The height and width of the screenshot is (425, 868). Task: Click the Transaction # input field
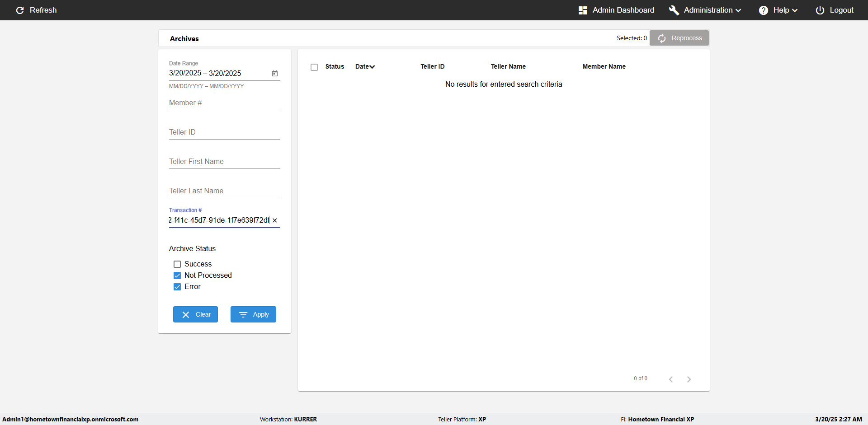tap(219, 220)
